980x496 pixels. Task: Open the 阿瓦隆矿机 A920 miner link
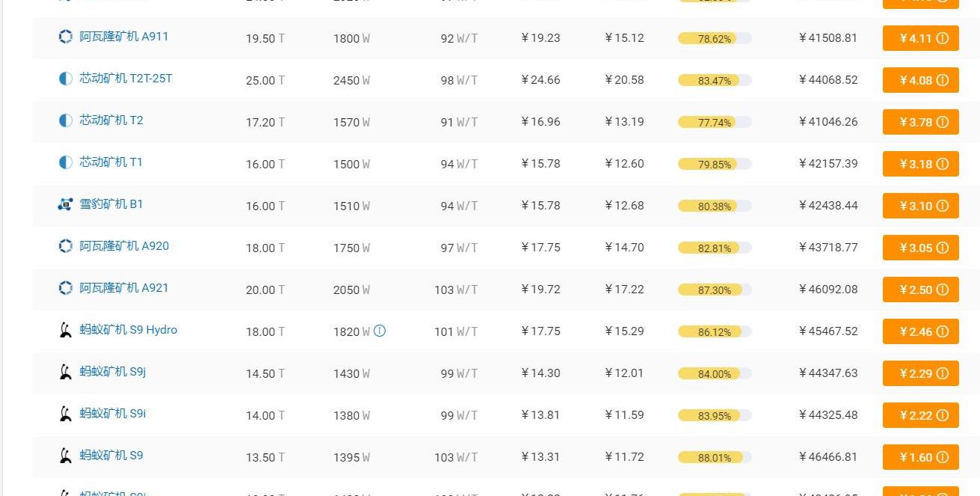point(124,246)
